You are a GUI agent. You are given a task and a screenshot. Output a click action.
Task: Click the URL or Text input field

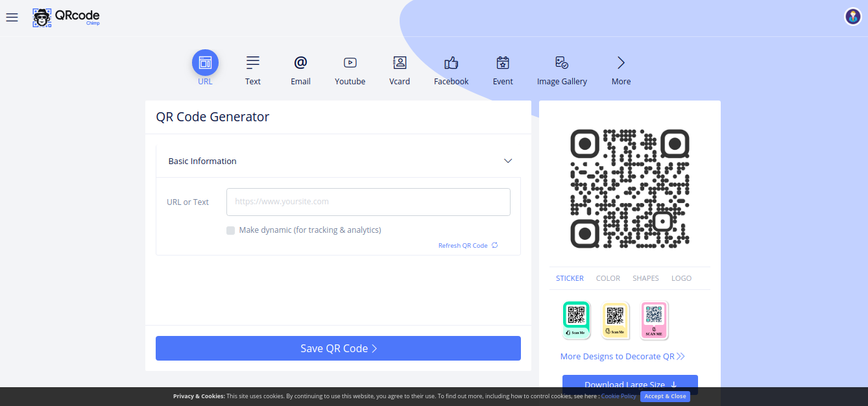[368, 202]
